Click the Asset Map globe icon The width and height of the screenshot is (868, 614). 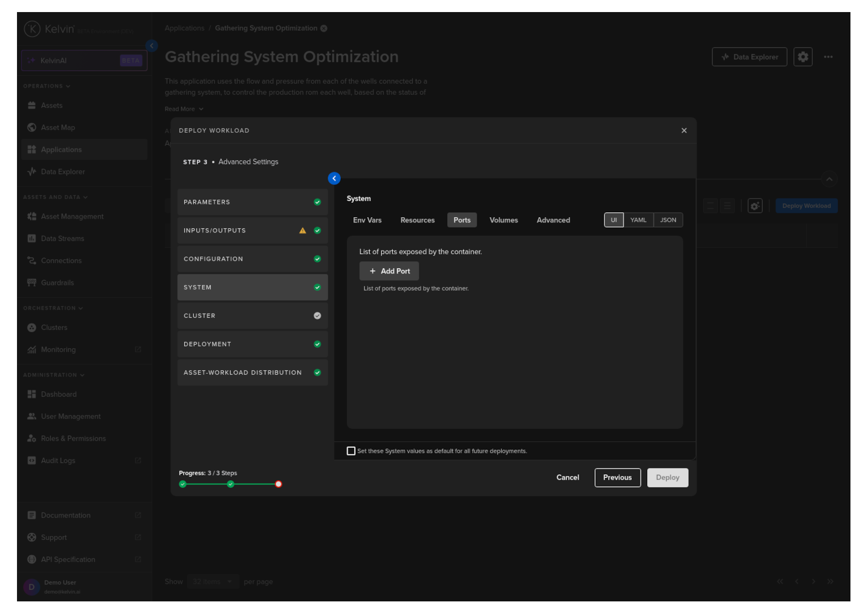[x=32, y=128]
